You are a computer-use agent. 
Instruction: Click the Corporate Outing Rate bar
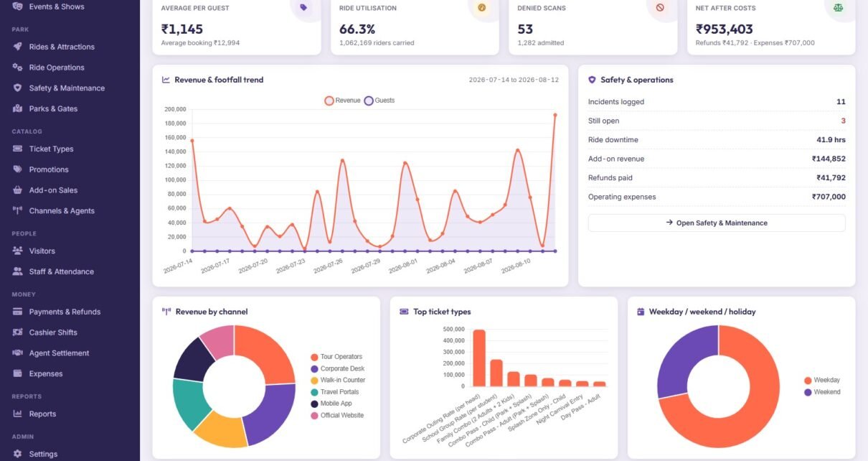[479, 358]
